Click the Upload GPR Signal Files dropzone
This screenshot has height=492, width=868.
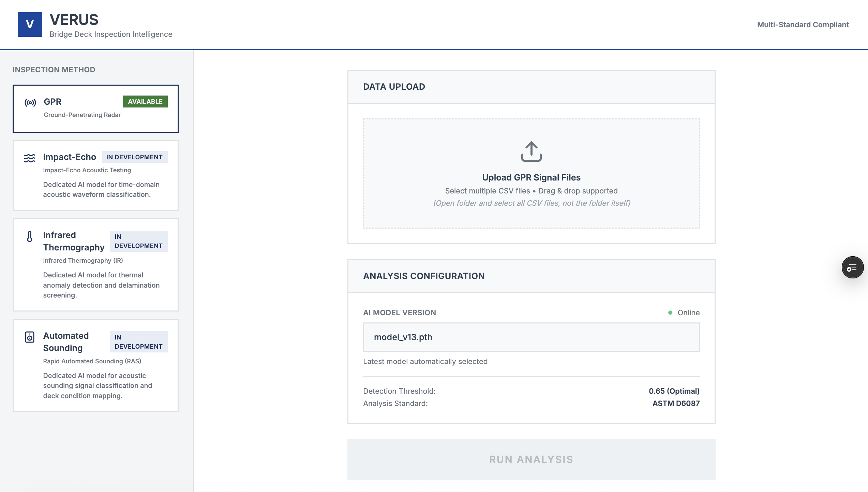pyautogui.click(x=531, y=173)
